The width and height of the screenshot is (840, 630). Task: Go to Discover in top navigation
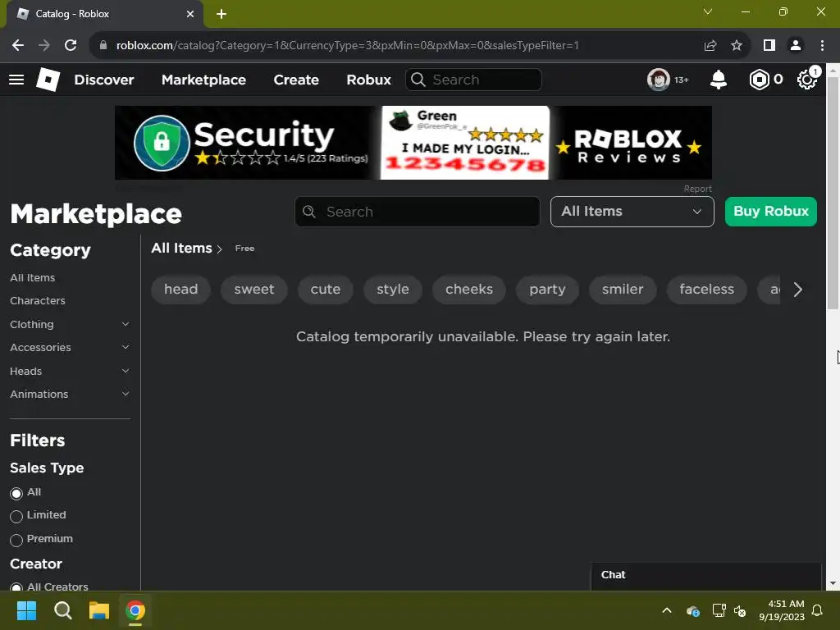tap(104, 80)
